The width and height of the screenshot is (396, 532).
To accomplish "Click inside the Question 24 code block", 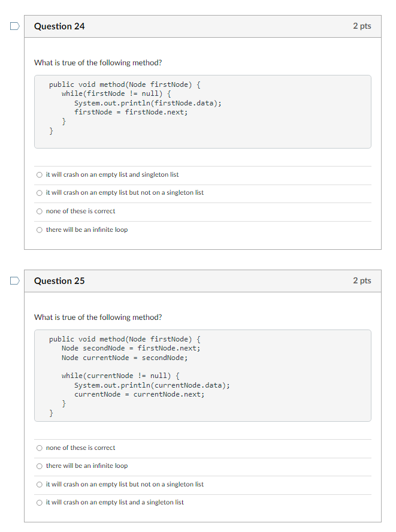I will click(x=202, y=111).
